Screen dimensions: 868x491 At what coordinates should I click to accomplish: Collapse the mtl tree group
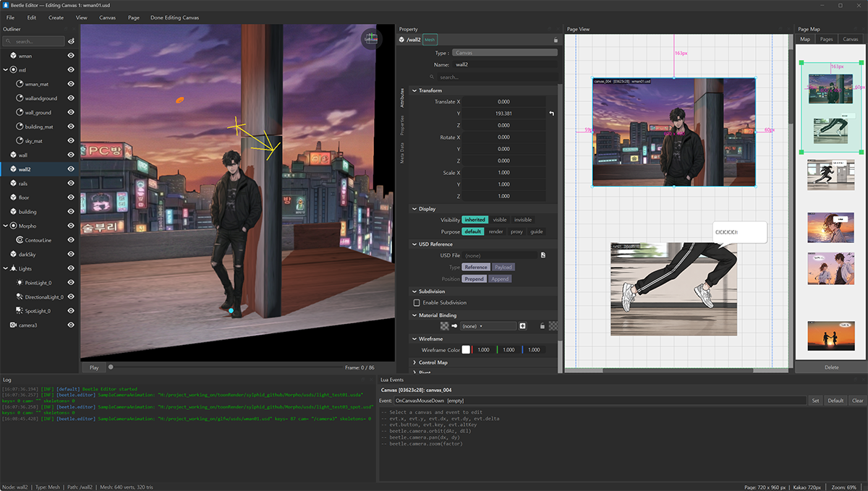click(x=5, y=70)
